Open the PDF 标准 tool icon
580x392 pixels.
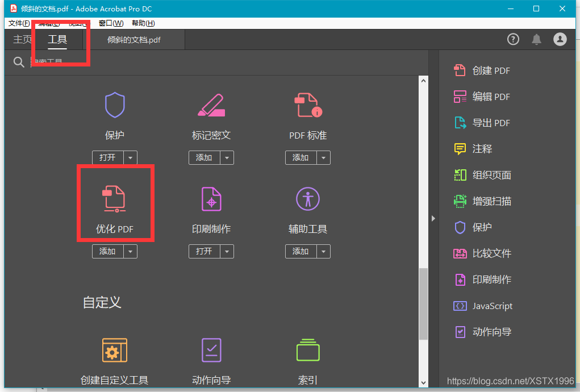[x=308, y=105]
